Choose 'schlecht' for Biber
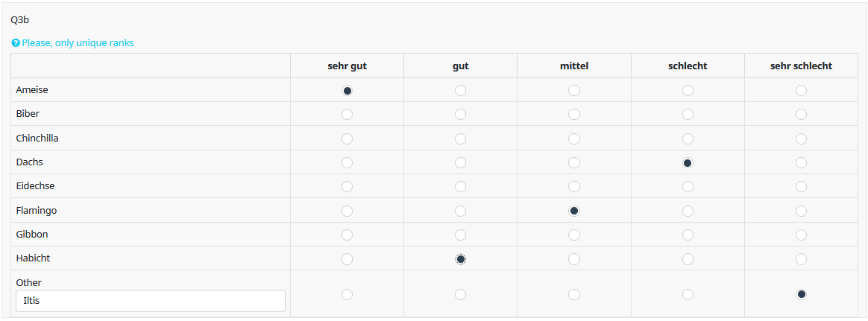The image size is (868, 321). point(688,115)
